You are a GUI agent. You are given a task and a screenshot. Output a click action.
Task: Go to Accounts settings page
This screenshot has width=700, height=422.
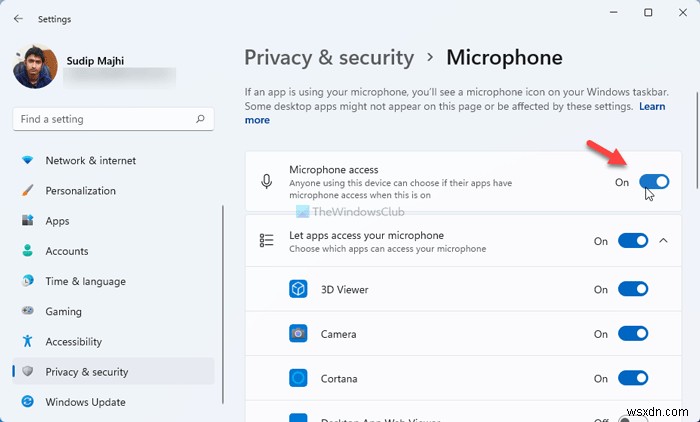pos(67,251)
